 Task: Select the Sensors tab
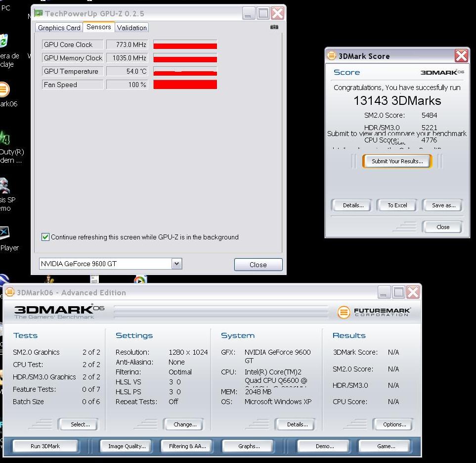tap(99, 27)
